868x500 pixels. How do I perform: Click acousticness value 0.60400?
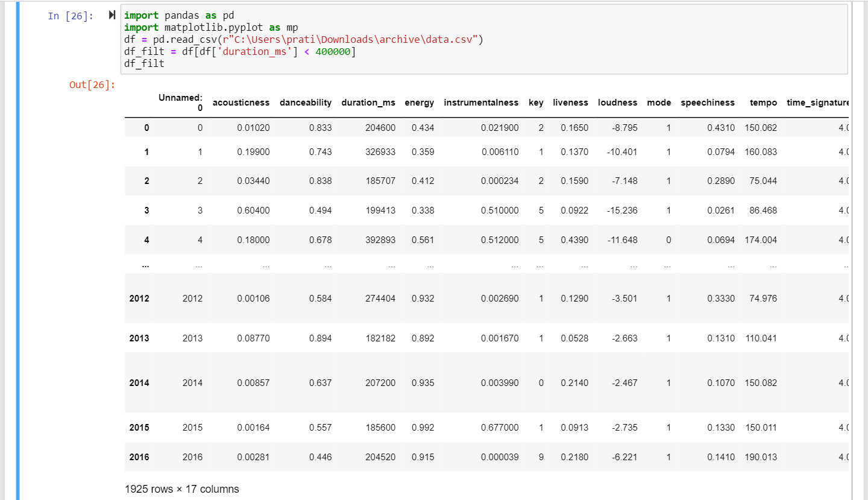(x=254, y=210)
